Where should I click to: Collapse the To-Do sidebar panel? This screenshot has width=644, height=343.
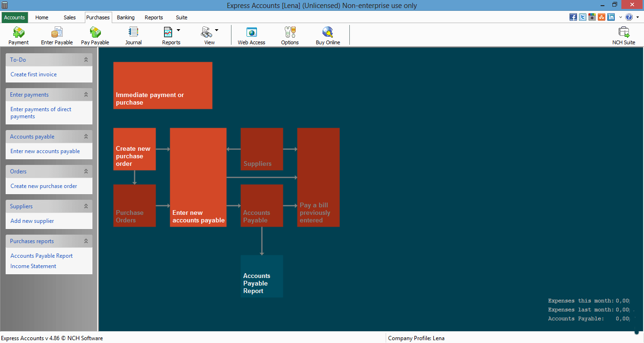(86, 60)
